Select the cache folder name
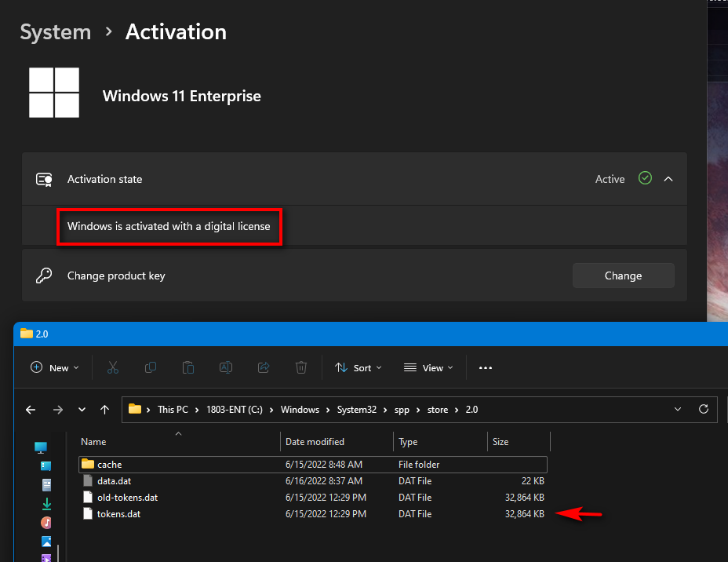Viewport: 728px width, 562px height. pyautogui.click(x=110, y=465)
